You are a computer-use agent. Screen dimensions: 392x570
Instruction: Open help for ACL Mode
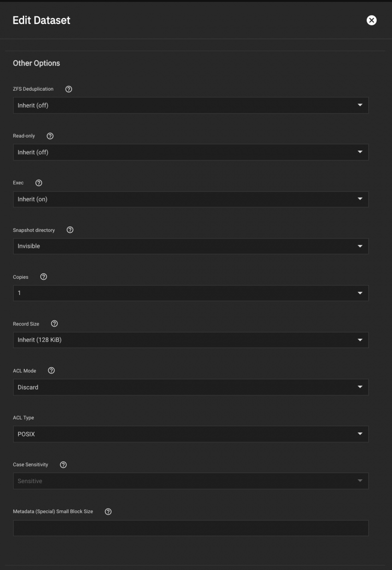click(x=51, y=370)
